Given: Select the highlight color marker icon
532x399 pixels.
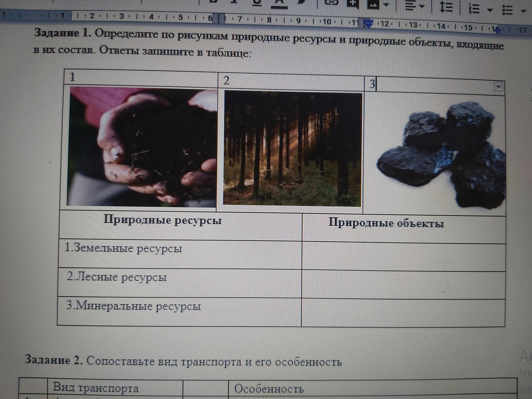Looking at the screenshot, I should pyautogui.click(x=301, y=2).
